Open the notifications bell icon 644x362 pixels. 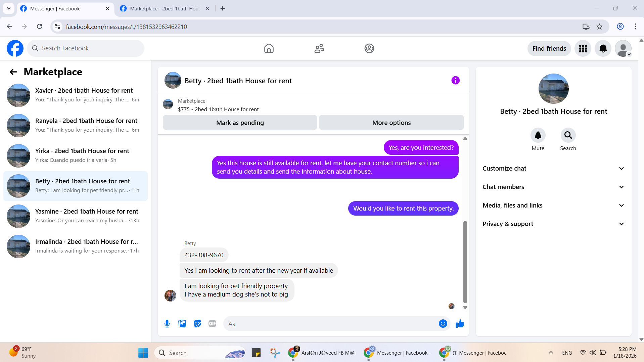[x=603, y=48]
